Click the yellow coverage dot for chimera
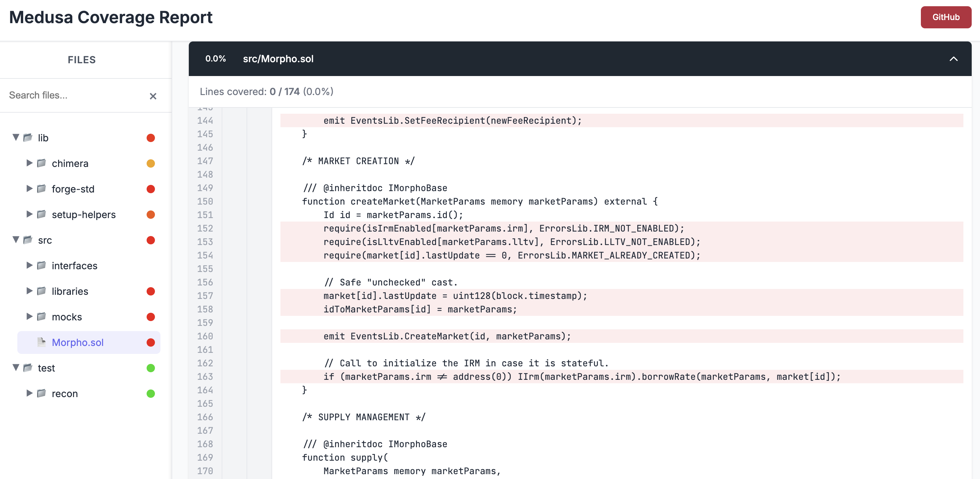 click(x=151, y=163)
